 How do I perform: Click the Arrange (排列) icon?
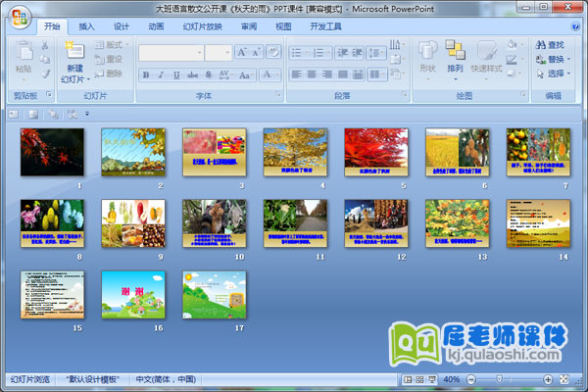coord(455,49)
